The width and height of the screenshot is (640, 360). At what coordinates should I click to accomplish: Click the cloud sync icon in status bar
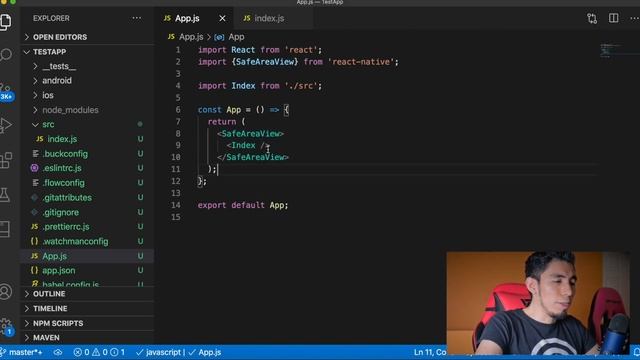(58, 352)
